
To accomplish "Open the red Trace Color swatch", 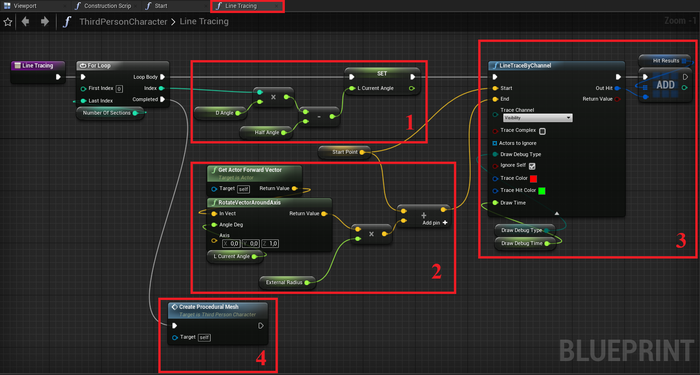I will point(533,179).
